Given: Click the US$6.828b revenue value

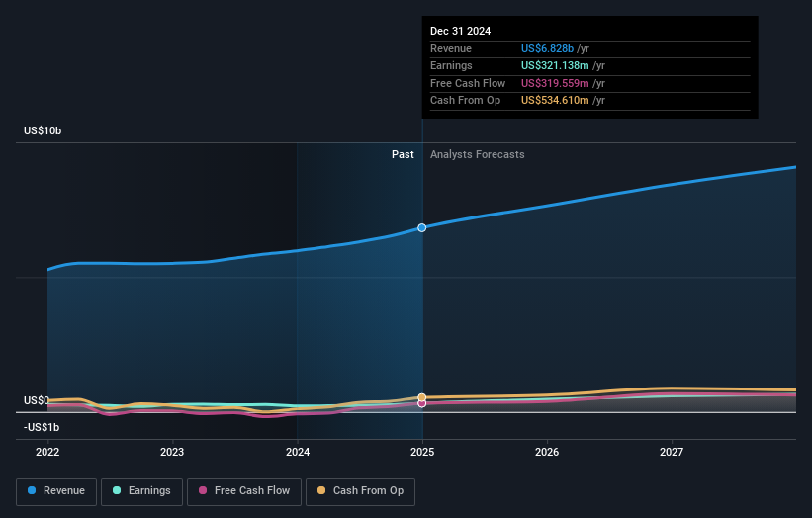Looking at the screenshot, I should 547,48.
